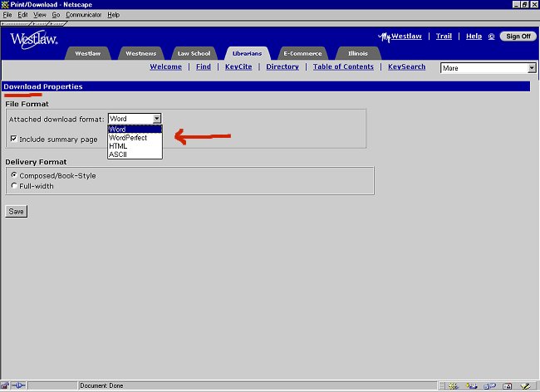Screen dimensions: 540x392
Task: Open the Westlaw Help link
Action: 474,37
